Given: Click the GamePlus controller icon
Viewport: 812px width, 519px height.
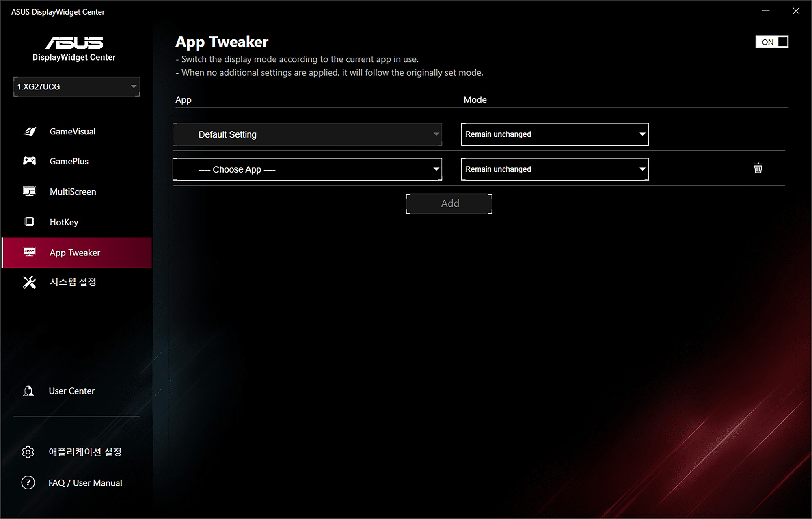Looking at the screenshot, I should point(30,161).
